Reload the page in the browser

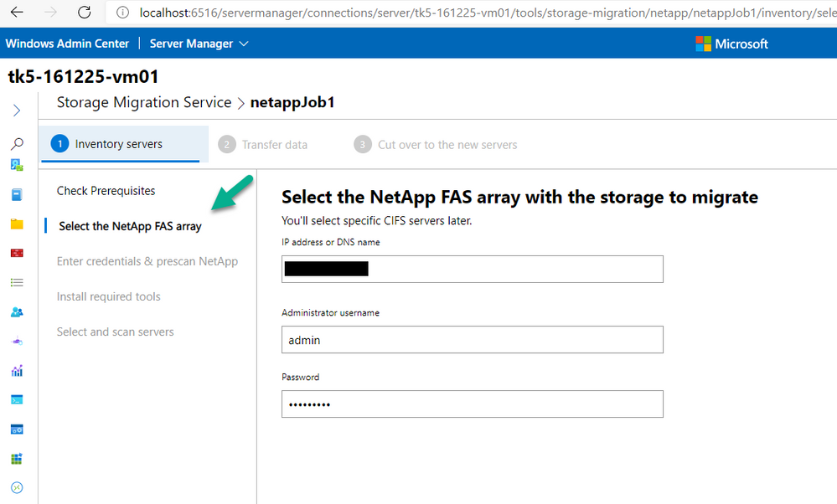pyautogui.click(x=84, y=13)
